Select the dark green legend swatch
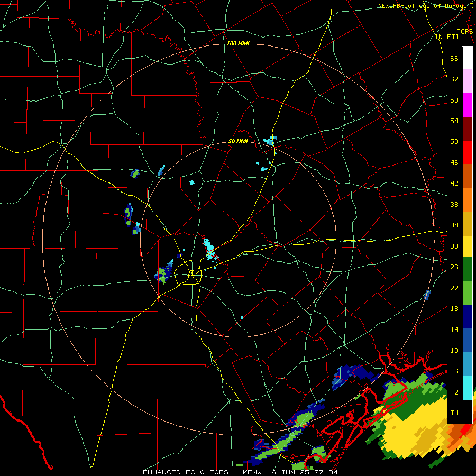 (x=467, y=269)
